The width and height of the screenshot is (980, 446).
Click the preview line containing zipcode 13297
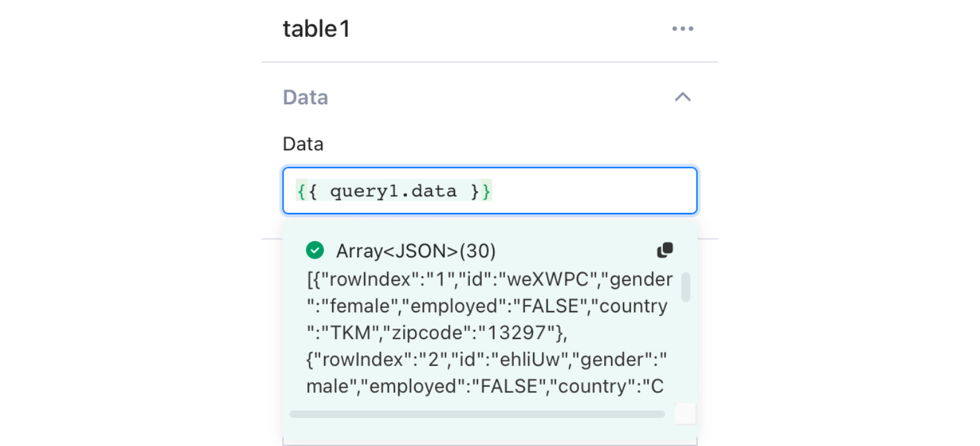(x=437, y=333)
